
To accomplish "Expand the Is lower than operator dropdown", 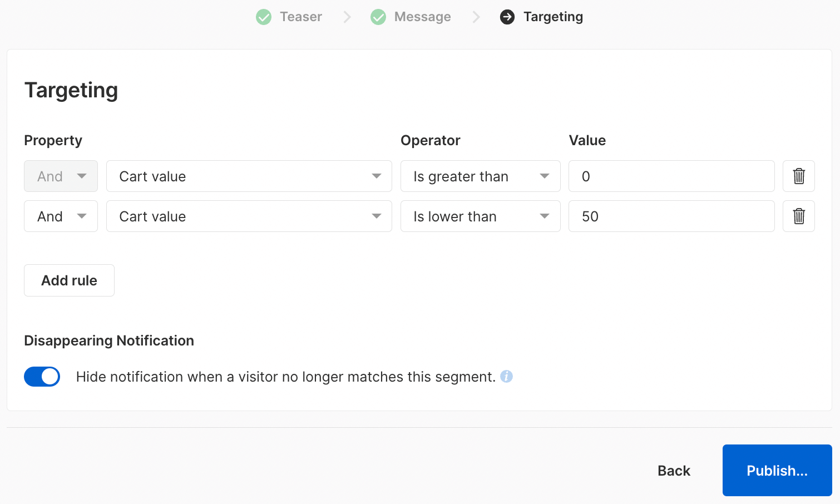I will pyautogui.click(x=480, y=216).
